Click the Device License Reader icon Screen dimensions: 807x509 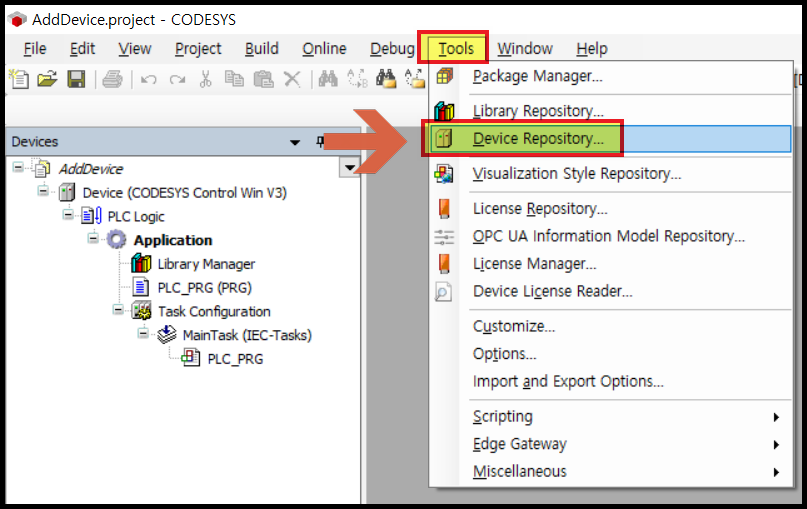pos(443,292)
